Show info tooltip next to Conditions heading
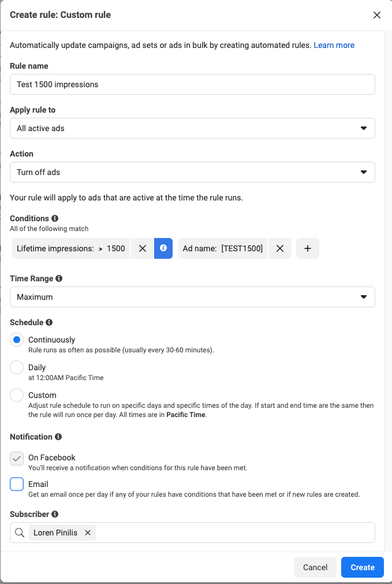 pyautogui.click(x=55, y=218)
